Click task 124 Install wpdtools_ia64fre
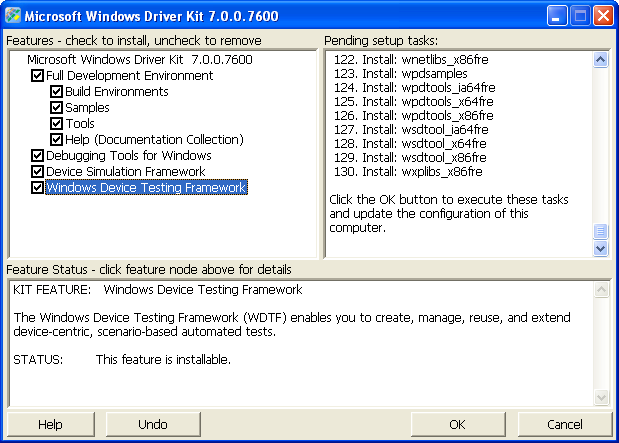 click(415, 88)
